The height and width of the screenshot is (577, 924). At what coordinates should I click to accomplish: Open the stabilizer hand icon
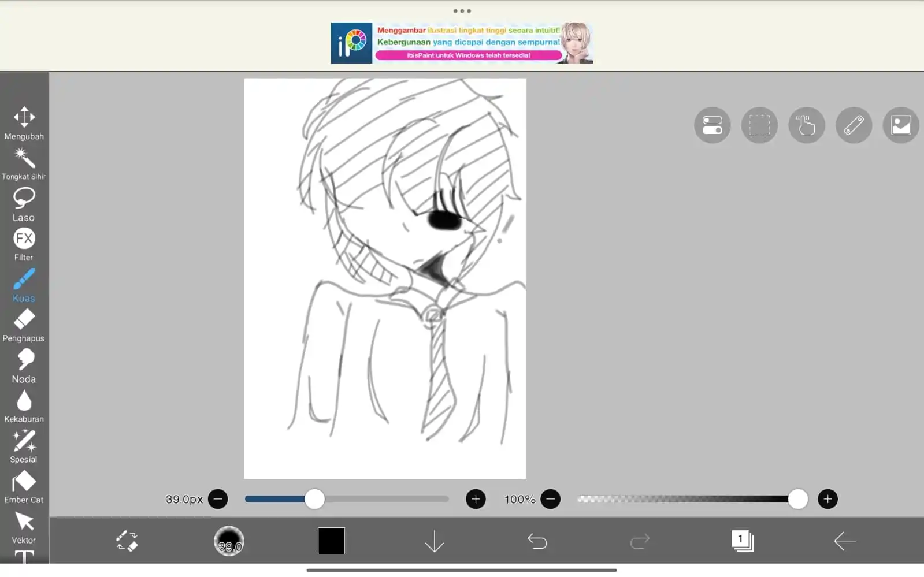pos(807,125)
